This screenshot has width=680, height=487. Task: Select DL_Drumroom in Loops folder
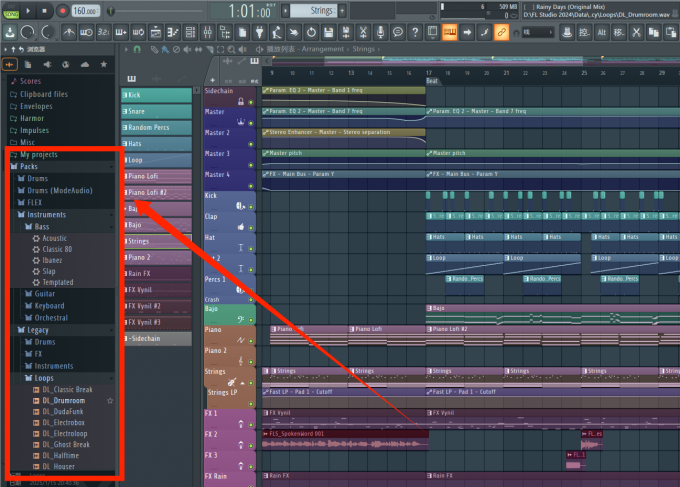(x=63, y=401)
